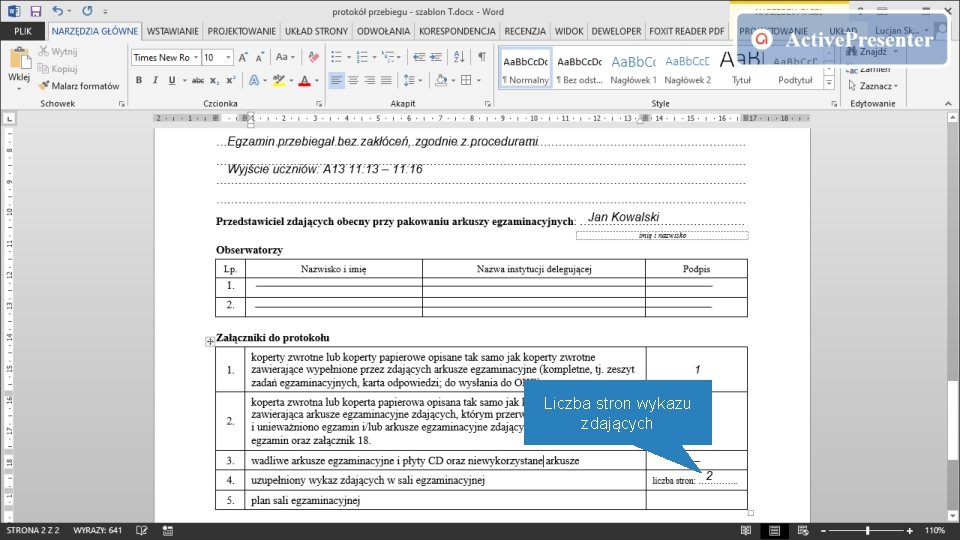Open the font name dropdown
Screen dimensions: 960x540
click(x=196, y=58)
